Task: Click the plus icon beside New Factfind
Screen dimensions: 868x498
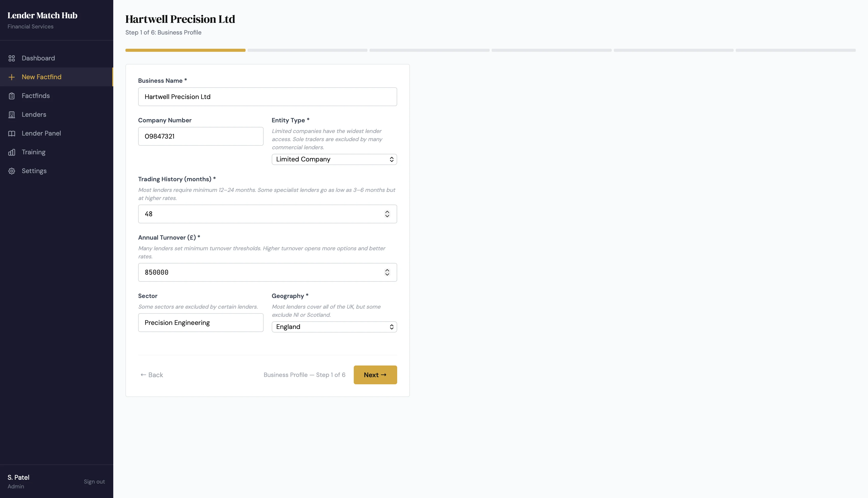Action: 11,77
